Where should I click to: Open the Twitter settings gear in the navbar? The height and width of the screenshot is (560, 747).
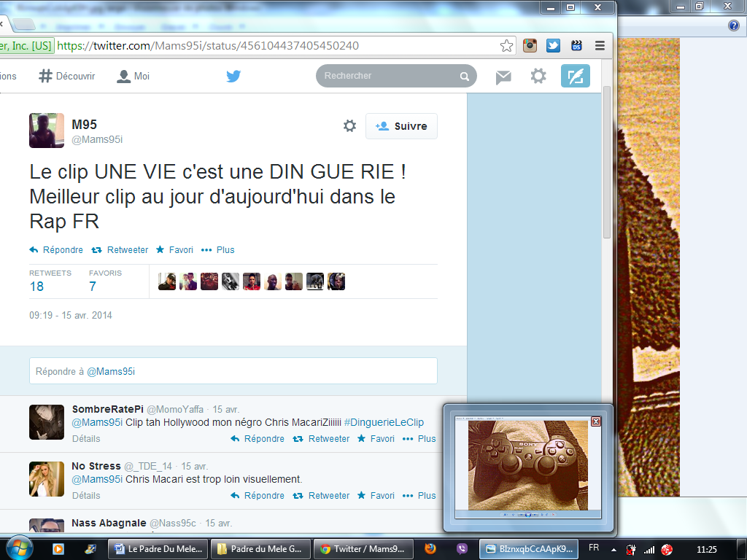tap(538, 76)
